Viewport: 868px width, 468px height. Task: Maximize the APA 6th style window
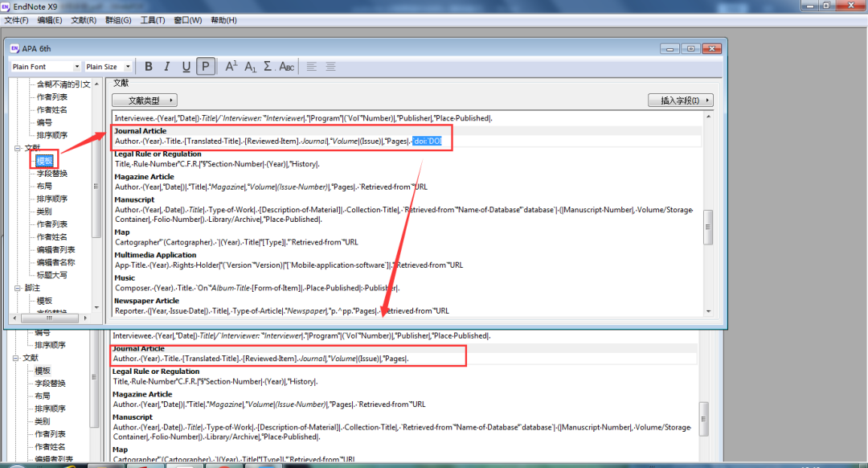coord(690,49)
